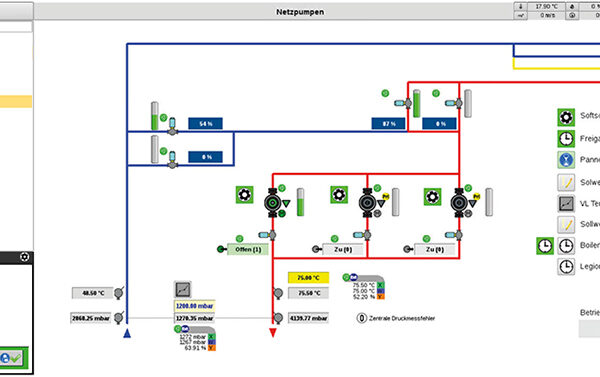
Task: Click the 48.50 °C return temperature reading
Action: click(x=93, y=293)
